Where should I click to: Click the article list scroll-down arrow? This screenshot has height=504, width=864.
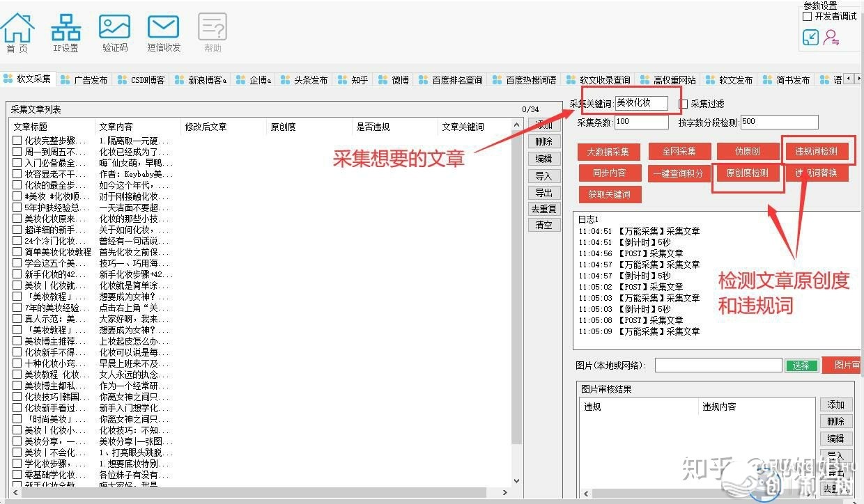[x=516, y=480]
